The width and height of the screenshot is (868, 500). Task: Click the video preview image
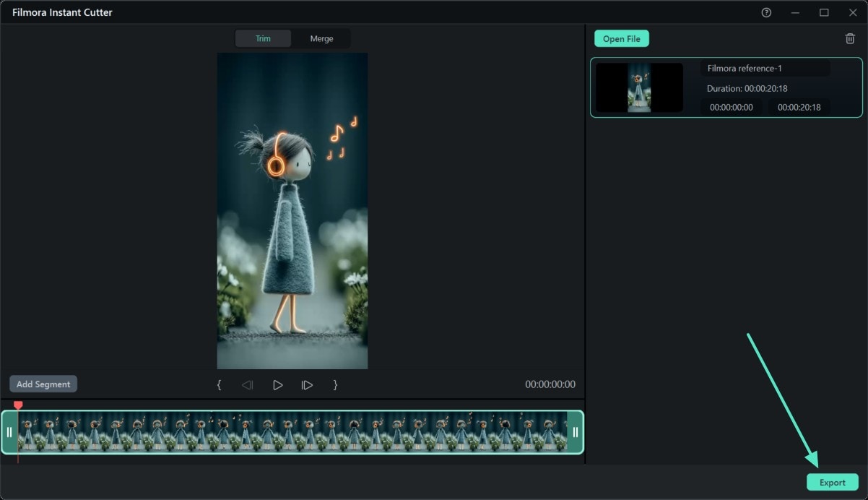click(292, 211)
